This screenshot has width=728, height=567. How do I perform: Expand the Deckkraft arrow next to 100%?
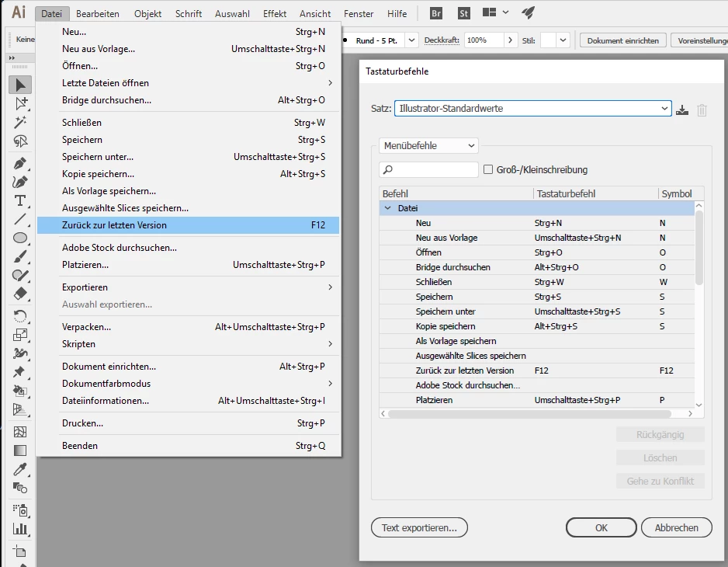tap(510, 40)
